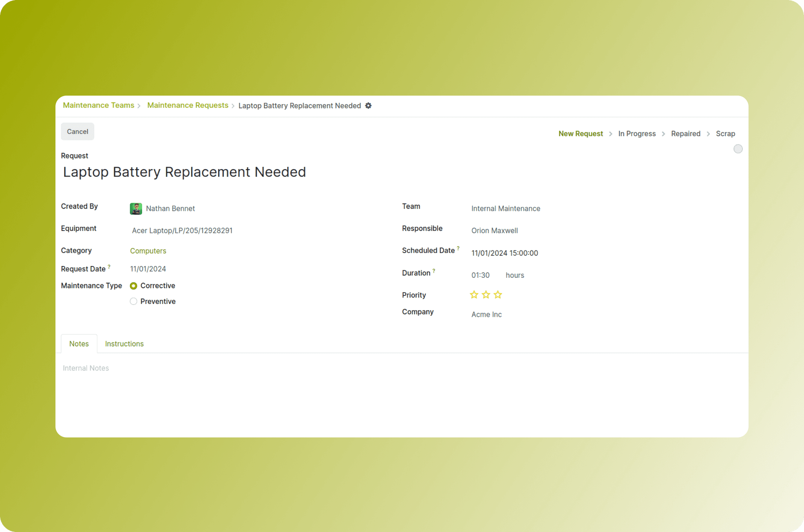Go to Maintenance Requests breadcrumb
Viewport: 804px width, 532px height.
[188, 105]
